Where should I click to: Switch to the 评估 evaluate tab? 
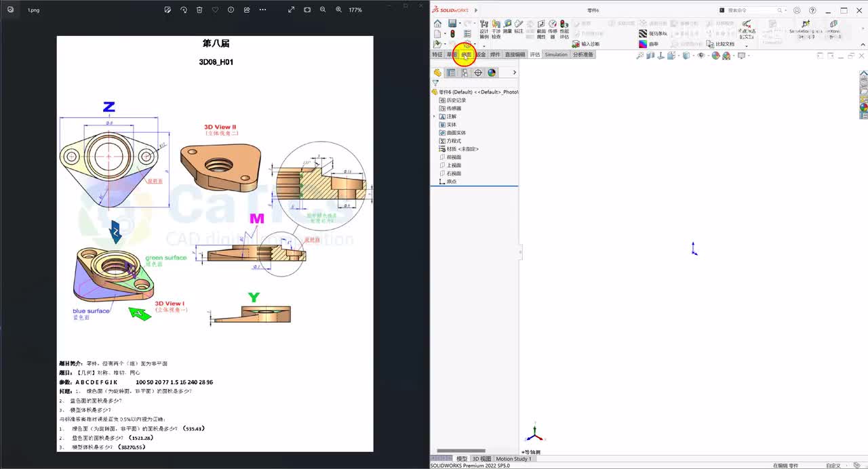[535, 54]
